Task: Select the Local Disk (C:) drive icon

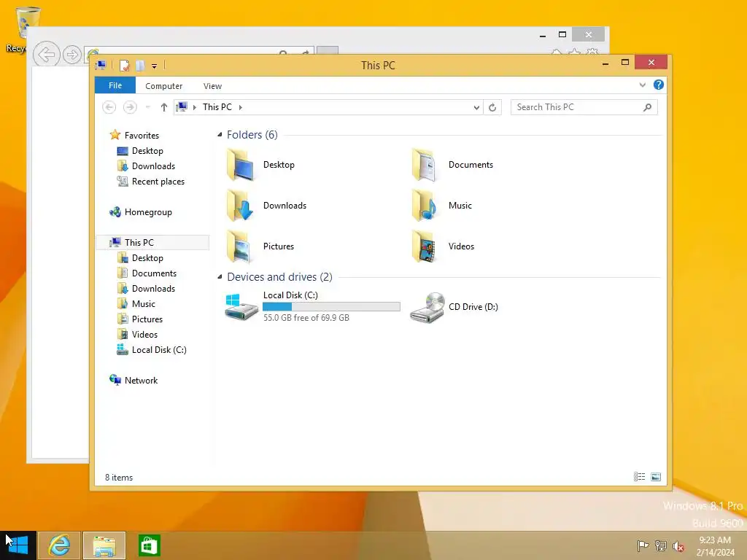Action: 241,307
